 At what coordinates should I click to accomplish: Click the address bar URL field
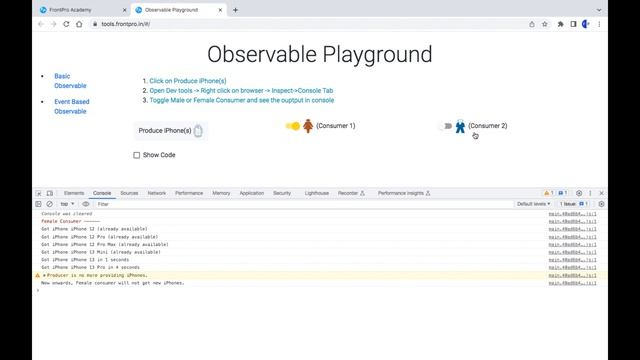tap(310, 24)
